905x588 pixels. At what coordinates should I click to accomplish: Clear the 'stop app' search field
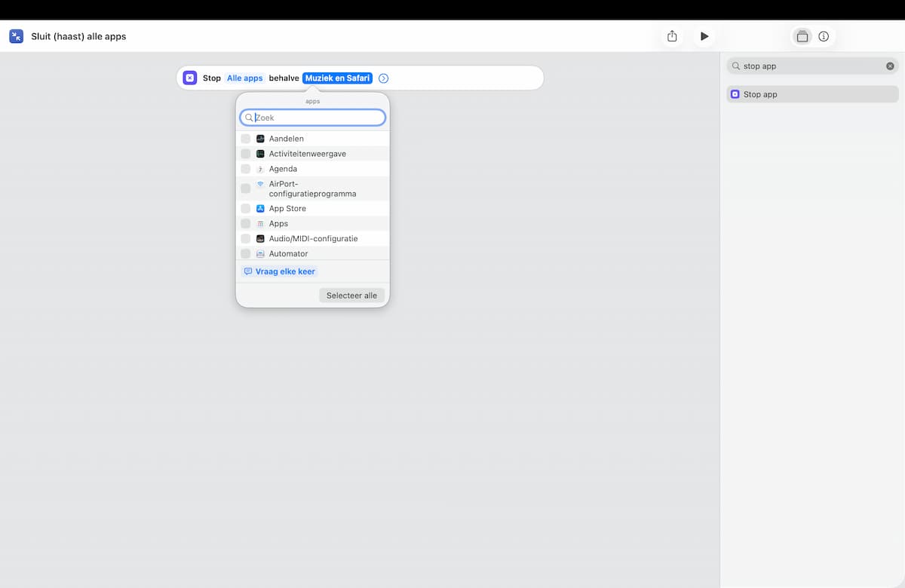890,66
